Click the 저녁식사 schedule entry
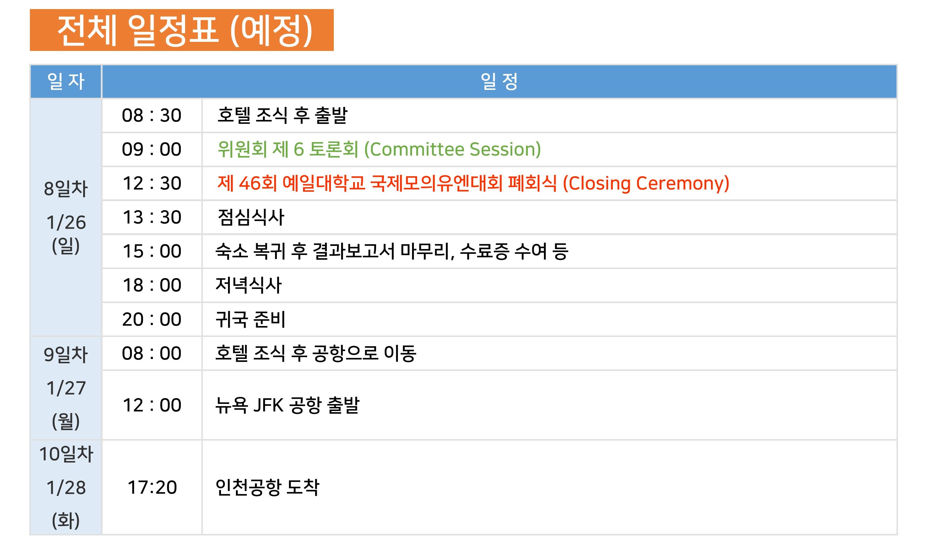 249,285
